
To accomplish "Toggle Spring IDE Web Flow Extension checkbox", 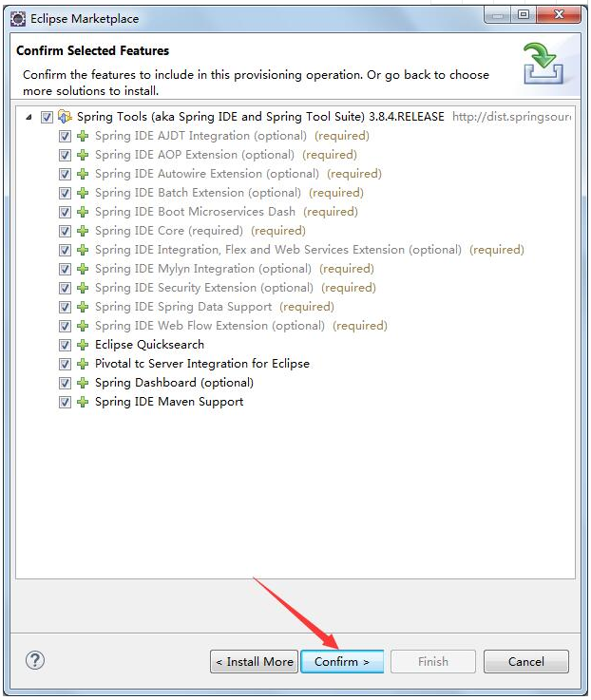I will point(65,327).
